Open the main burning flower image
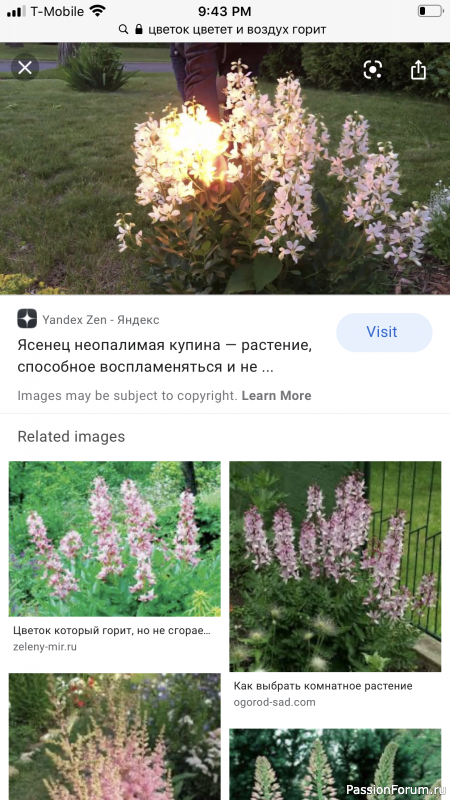The image size is (450, 800). (x=225, y=168)
